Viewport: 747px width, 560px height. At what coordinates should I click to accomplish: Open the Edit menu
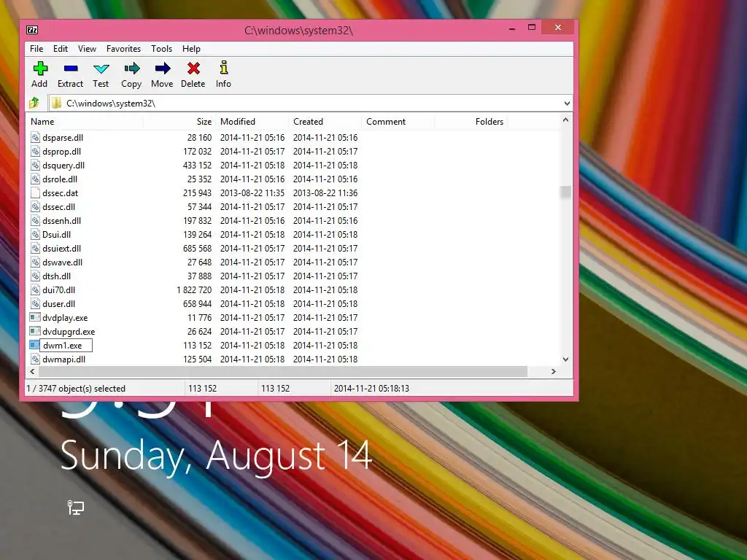(61, 49)
